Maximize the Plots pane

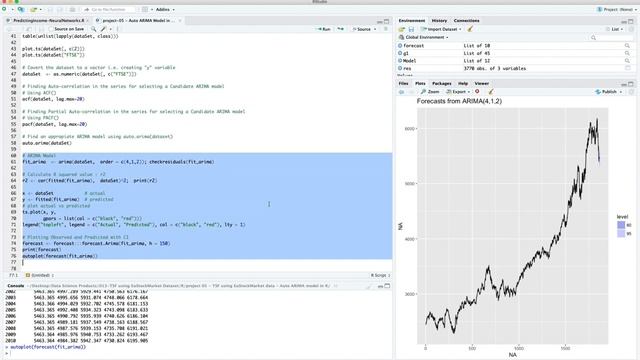631,84
